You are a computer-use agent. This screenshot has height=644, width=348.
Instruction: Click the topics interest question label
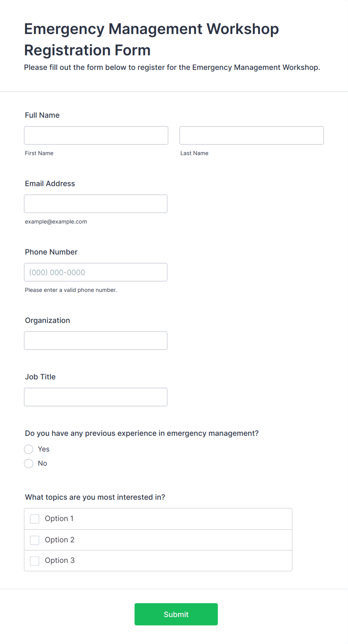pos(95,497)
